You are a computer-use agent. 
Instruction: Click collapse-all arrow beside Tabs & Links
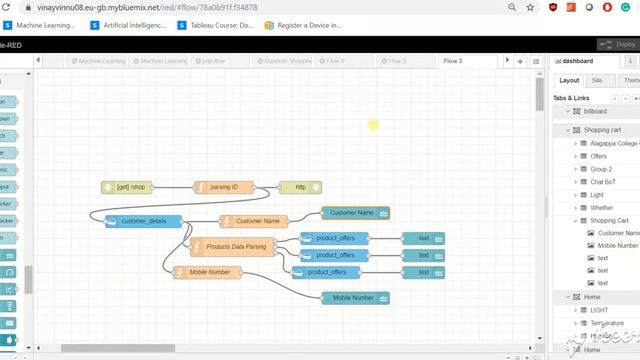click(x=615, y=99)
